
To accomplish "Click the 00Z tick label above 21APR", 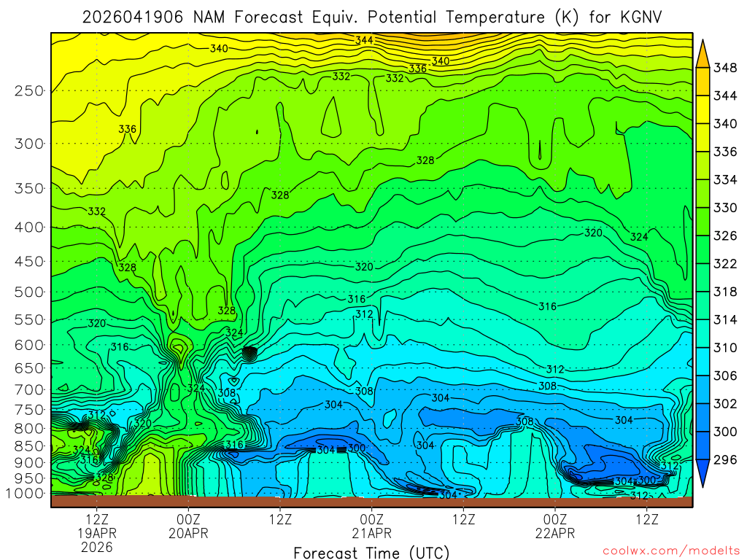I will [x=371, y=519].
